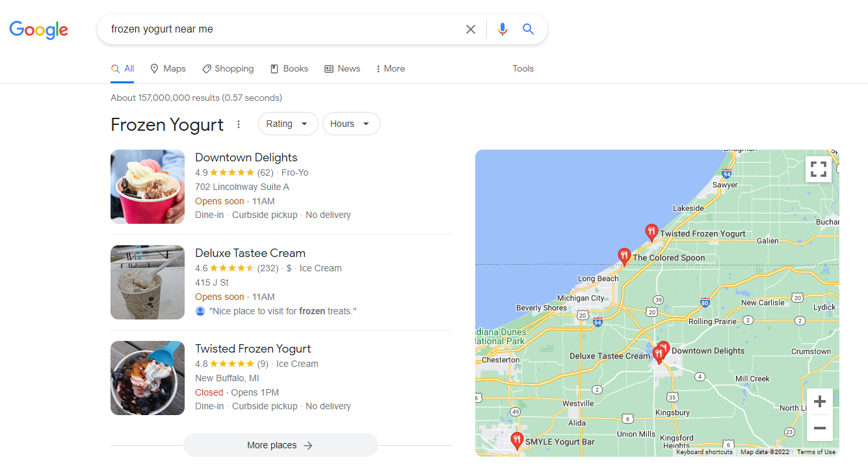
Task: Select Deluxe Tastee Cream map pin
Action: pyautogui.click(x=658, y=355)
